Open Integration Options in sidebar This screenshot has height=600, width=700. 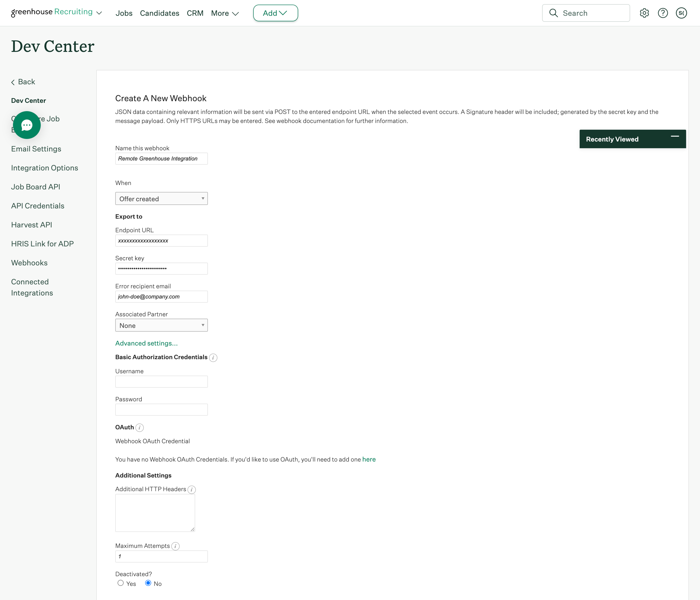[x=45, y=168]
